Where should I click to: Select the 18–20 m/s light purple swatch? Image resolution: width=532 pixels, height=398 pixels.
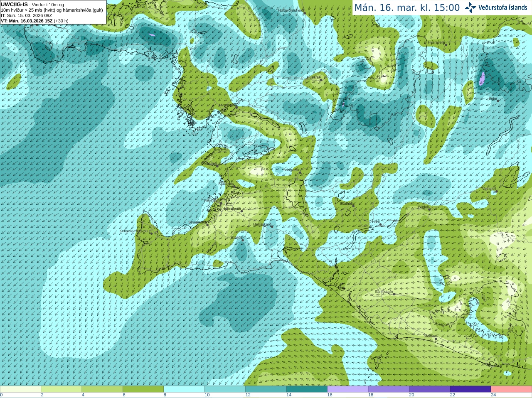coord(389,389)
